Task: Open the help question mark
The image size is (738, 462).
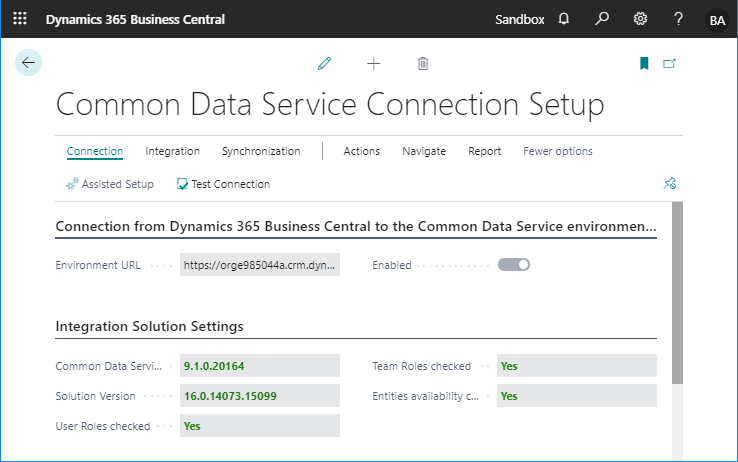Action: pos(678,19)
